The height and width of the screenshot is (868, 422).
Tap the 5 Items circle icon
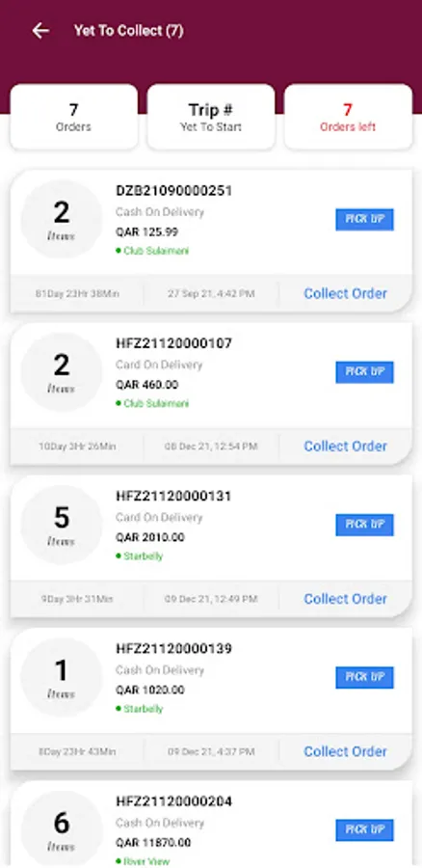coord(62,525)
